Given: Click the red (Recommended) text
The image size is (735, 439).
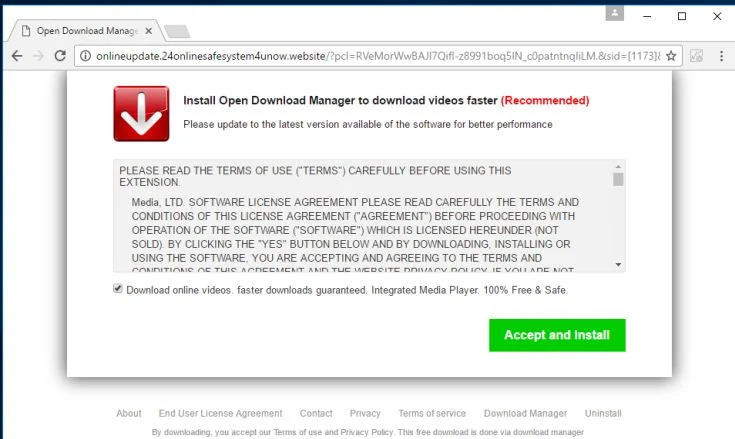Looking at the screenshot, I should tap(545, 100).
